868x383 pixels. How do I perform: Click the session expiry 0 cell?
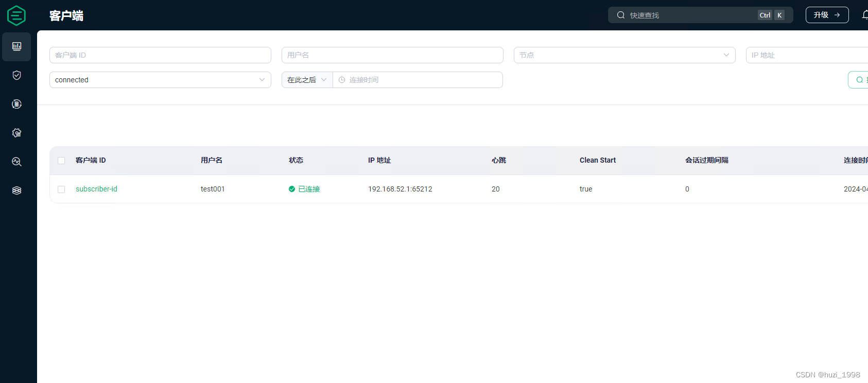pyautogui.click(x=687, y=189)
